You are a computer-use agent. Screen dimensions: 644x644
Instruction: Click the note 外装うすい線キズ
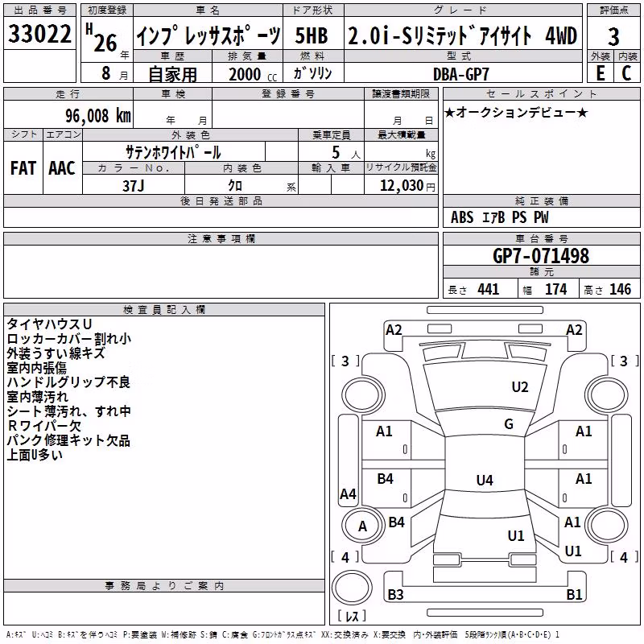(56, 353)
